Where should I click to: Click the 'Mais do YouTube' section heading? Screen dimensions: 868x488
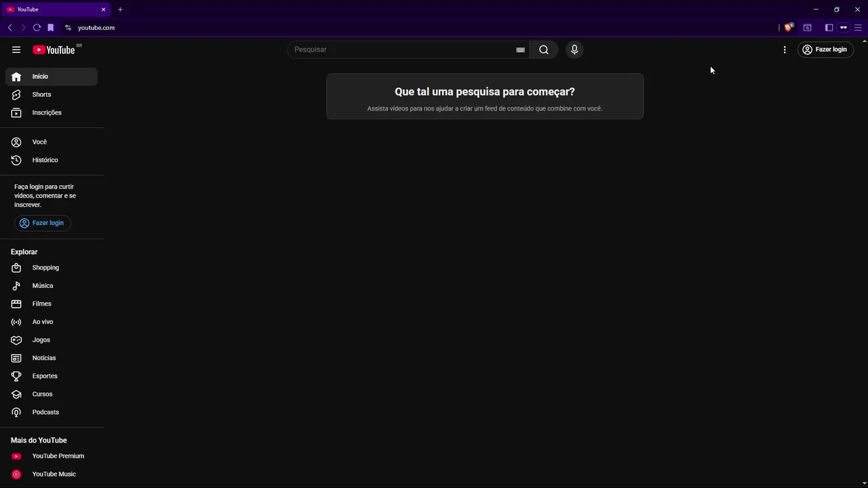point(39,441)
